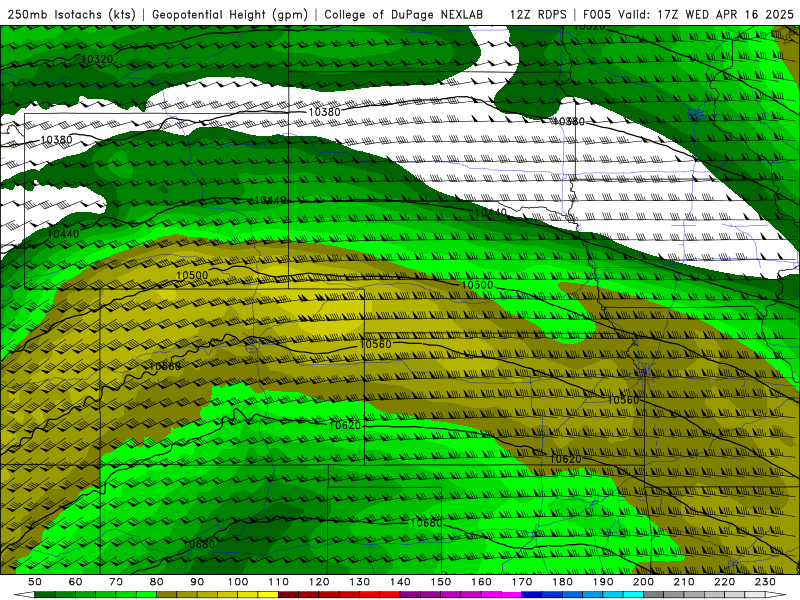Click the '130' label on the color scale
The height and width of the screenshot is (600, 800).
click(360, 582)
